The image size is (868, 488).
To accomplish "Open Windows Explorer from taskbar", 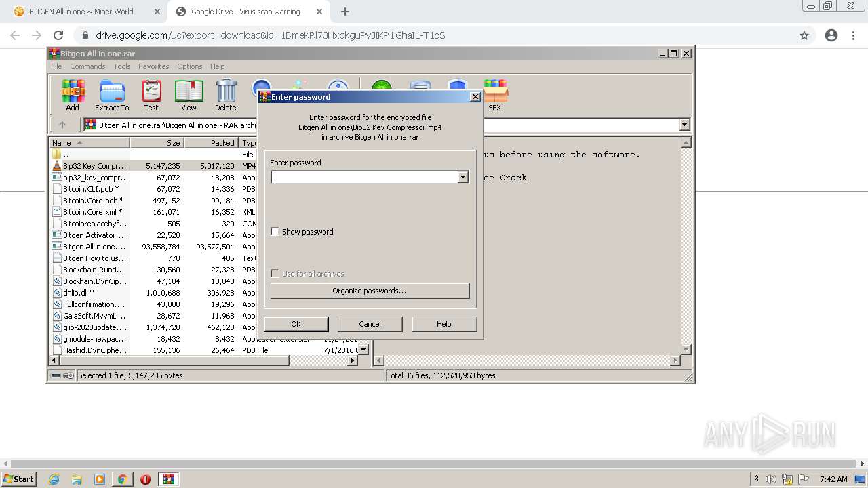I will (77, 479).
